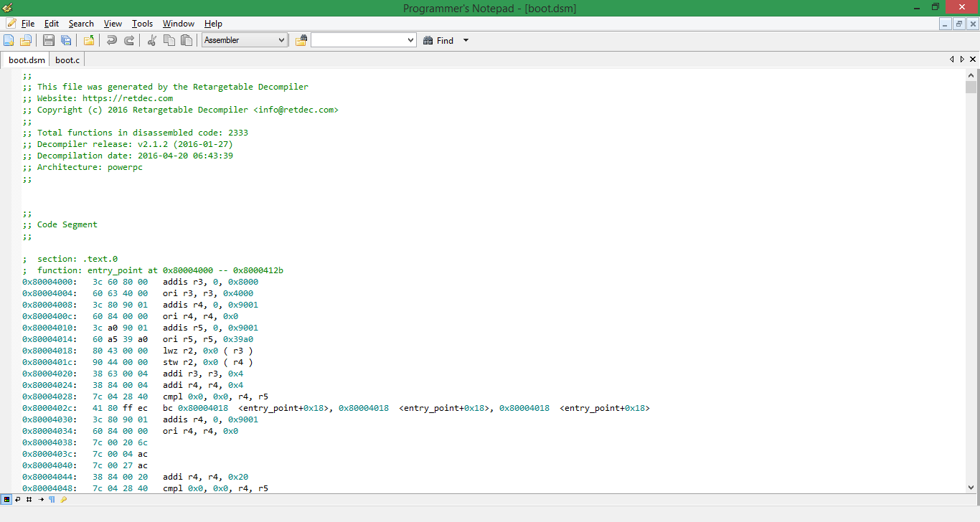This screenshot has height=522, width=980.
Task: Toggle visible whitespace with the arrow icon
Action: coord(41,499)
